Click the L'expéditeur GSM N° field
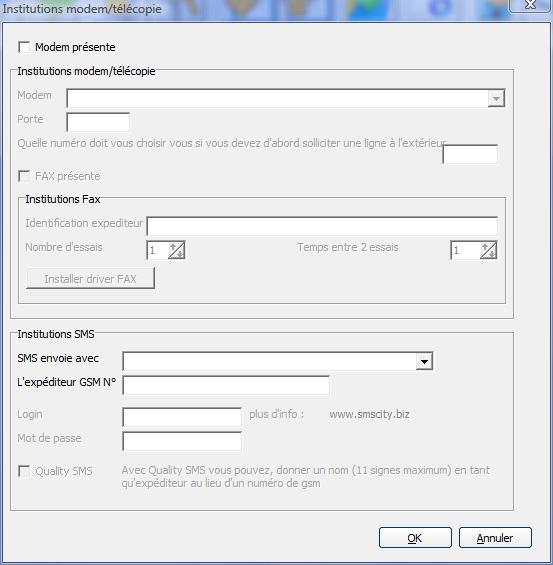Screen dimensions: 553x565 tap(226, 385)
